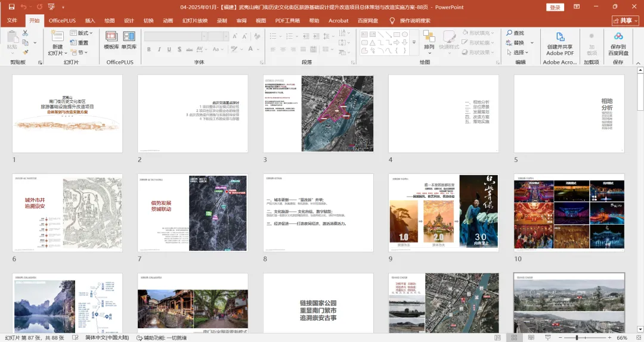The width and height of the screenshot is (644, 342).
Task: Open the 版式 layout dropdown
Action: 81,33
